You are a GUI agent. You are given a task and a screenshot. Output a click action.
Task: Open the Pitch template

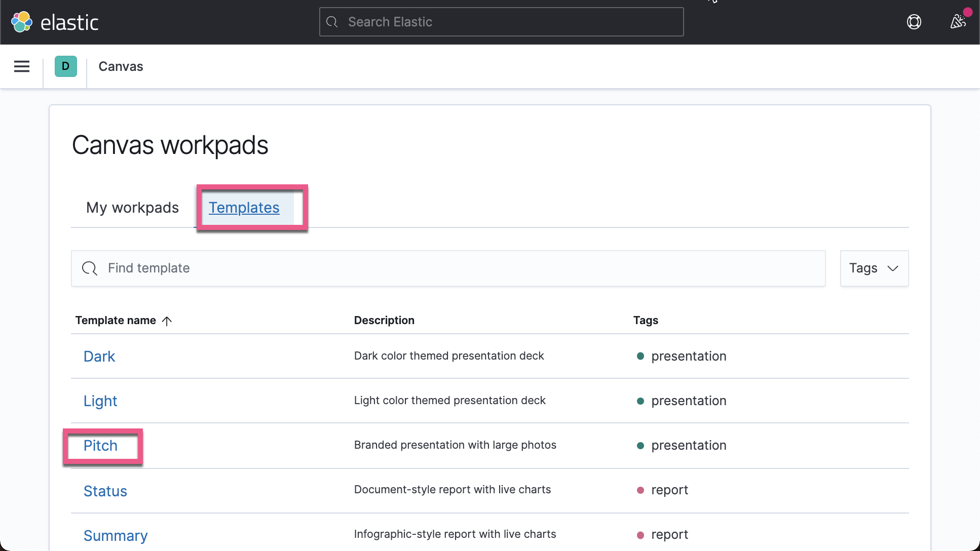(x=100, y=446)
